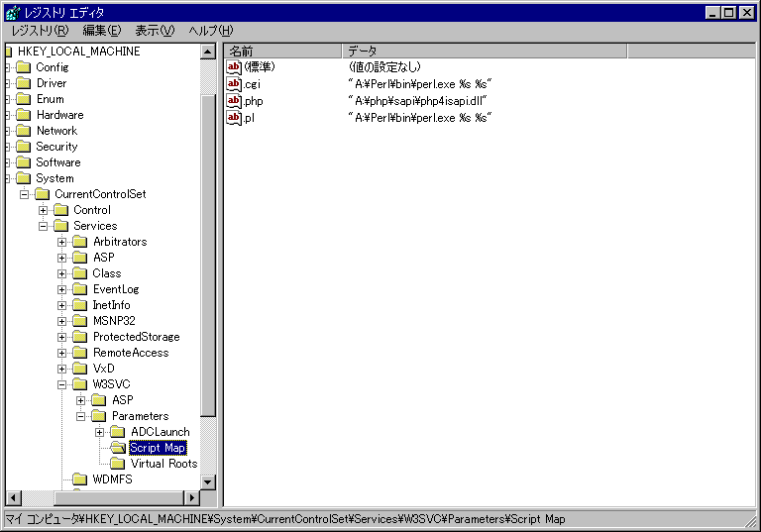The image size is (761, 532).
Task: Close the Registry Editor window
Action: point(746,13)
